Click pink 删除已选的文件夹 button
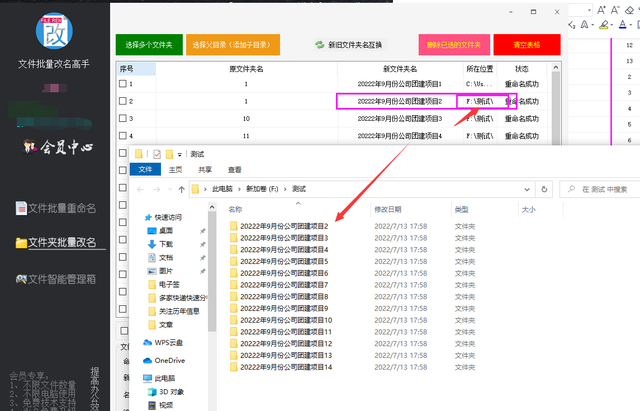 click(x=454, y=44)
